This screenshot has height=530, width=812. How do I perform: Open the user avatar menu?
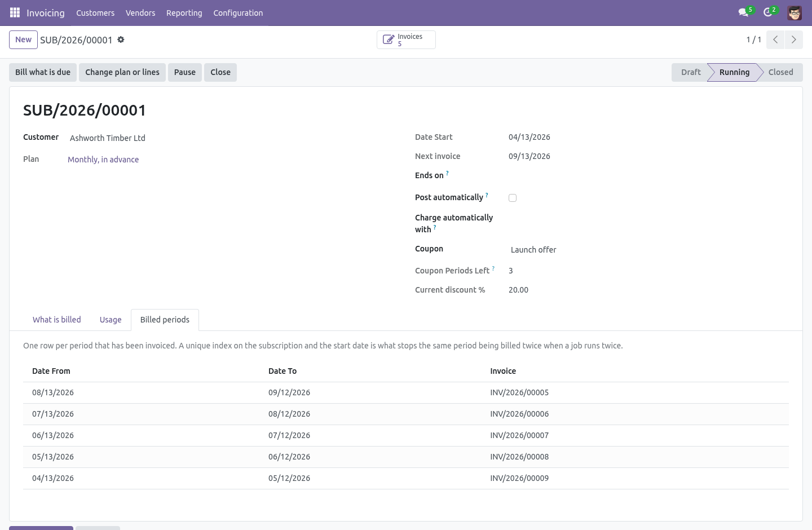tap(795, 12)
